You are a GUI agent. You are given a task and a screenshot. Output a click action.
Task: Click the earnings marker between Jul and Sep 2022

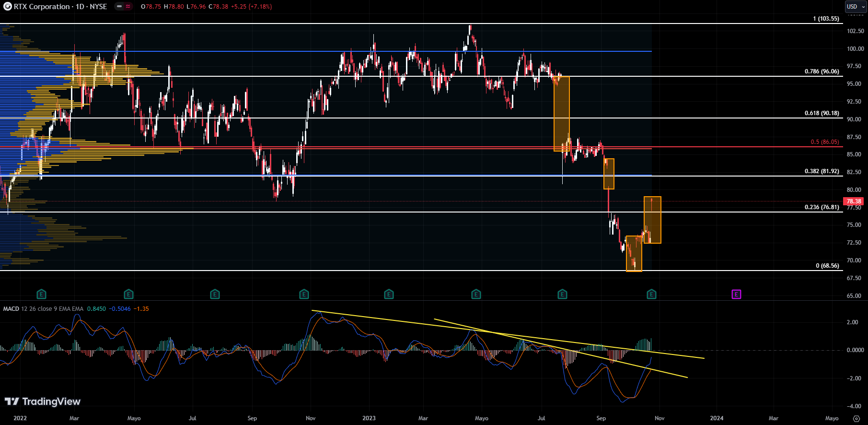click(215, 294)
